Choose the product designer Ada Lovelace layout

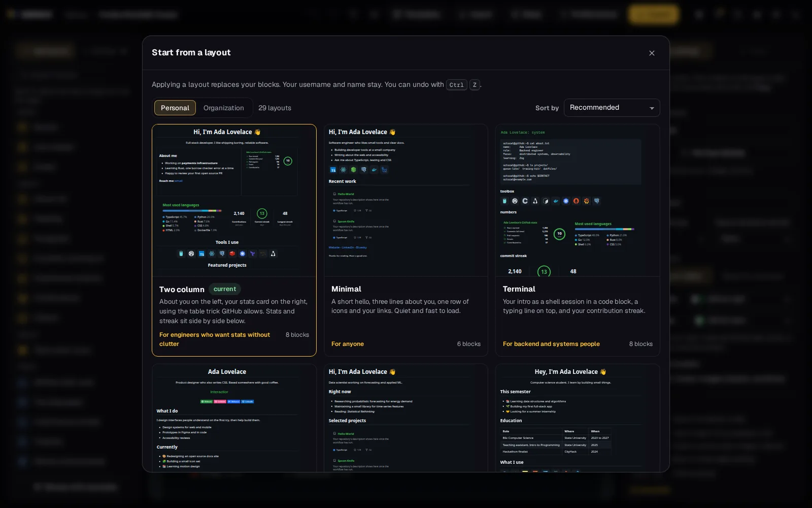[x=234, y=418]
